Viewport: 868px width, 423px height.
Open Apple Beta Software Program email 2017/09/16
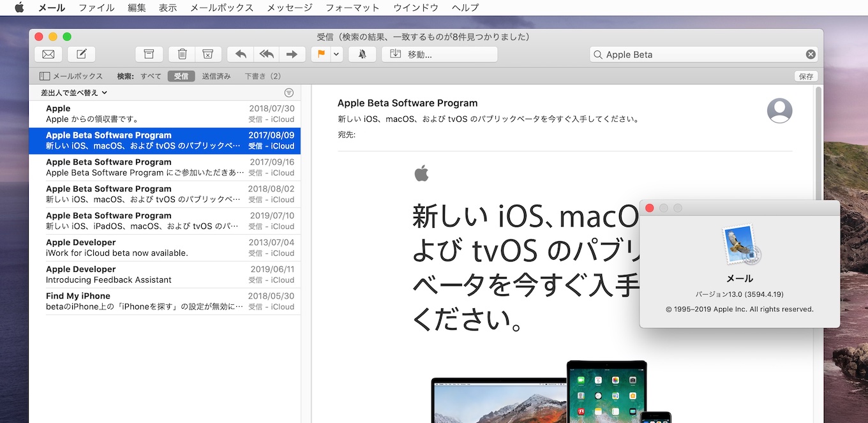tap(165, 167)
